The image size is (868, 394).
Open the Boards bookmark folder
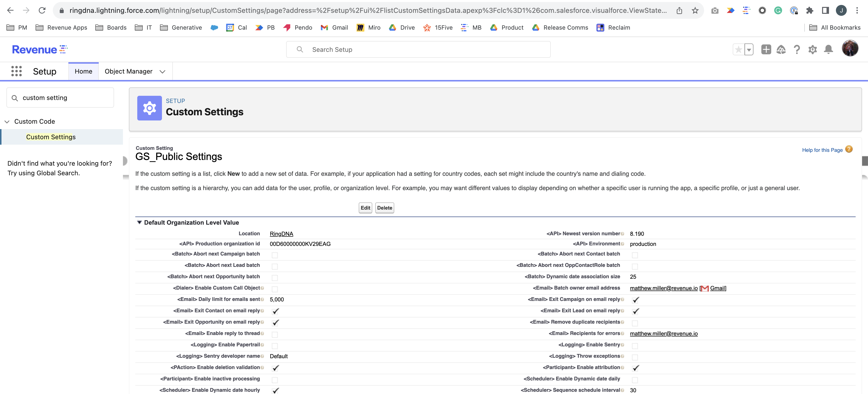(111, 28)
